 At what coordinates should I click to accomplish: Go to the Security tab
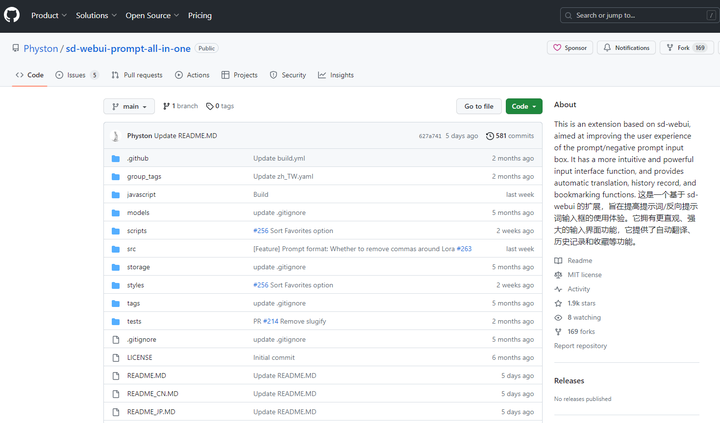[x=288, y=75]
